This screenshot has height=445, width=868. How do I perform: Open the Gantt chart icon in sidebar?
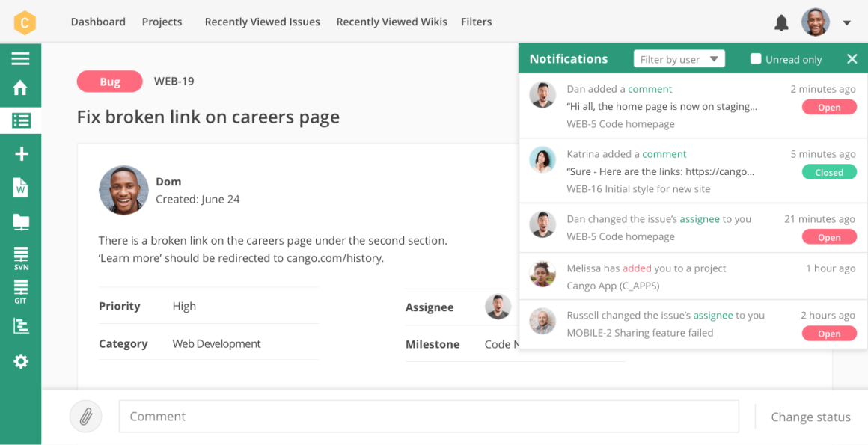[x=20, y=325]
